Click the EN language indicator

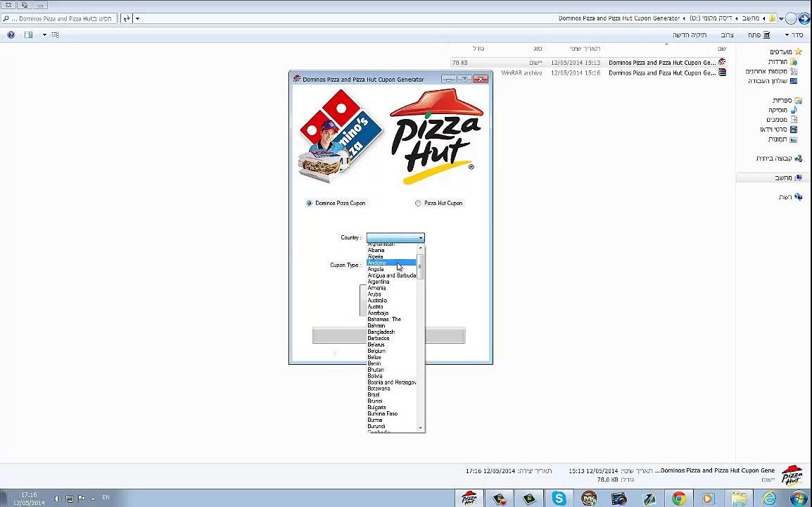(x=106, y=498)
